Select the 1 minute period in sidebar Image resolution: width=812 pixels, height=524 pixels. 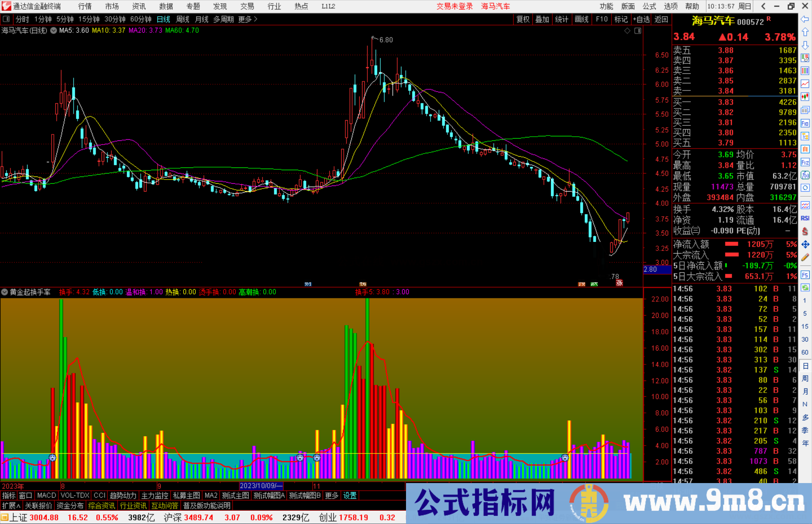coord(805,301)
